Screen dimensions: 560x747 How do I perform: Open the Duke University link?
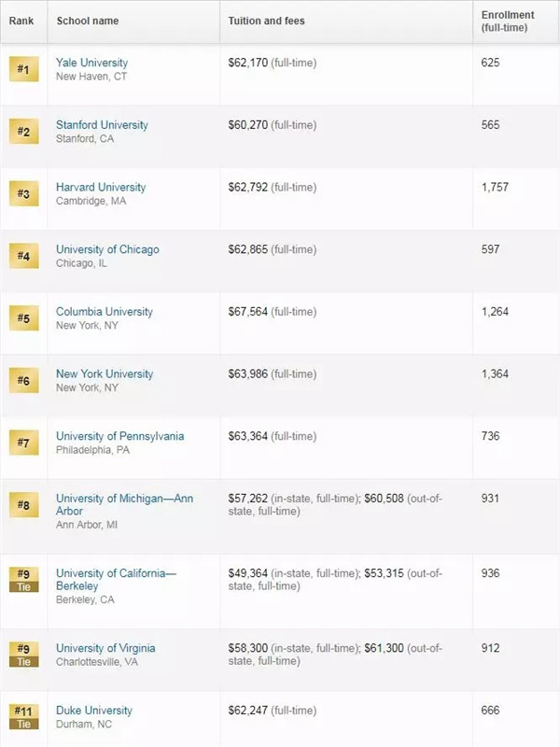tap(93, 711)
